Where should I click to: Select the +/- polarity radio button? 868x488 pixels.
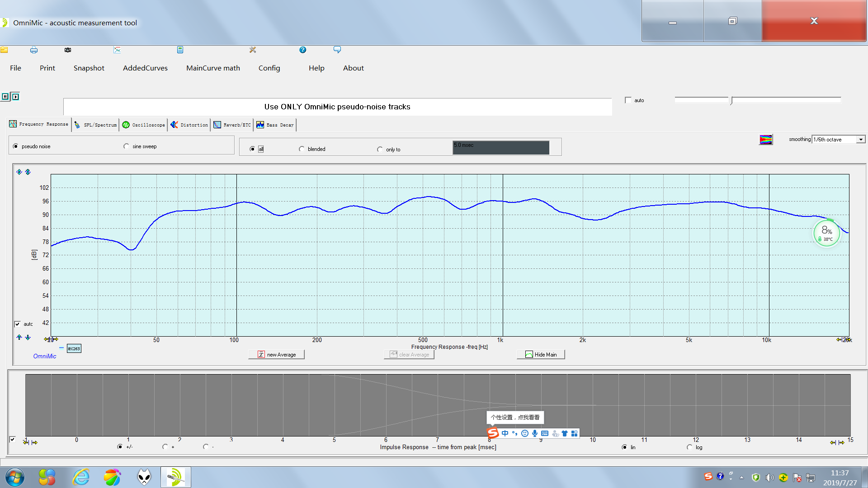(x=120, y=447)
